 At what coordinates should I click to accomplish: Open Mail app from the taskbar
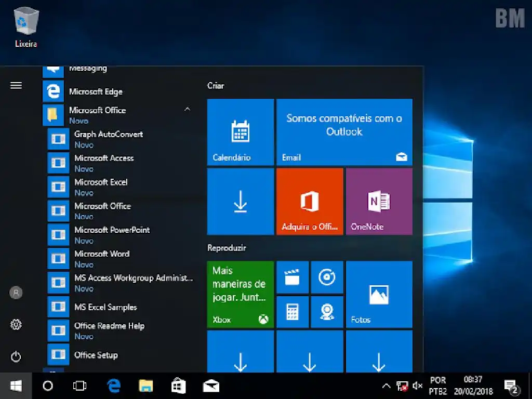(x=211, y=386)
